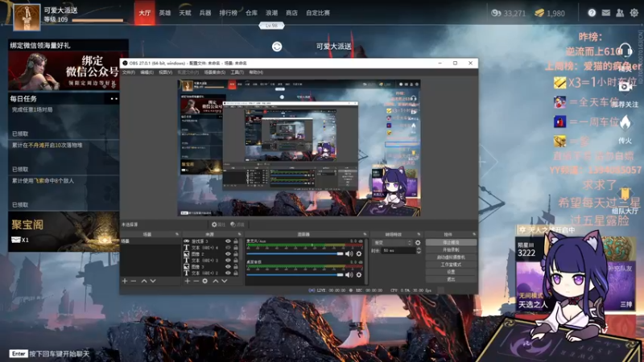
Task: Toggle the lock on 游戏源 3 source
Action: tap(236, 241)
